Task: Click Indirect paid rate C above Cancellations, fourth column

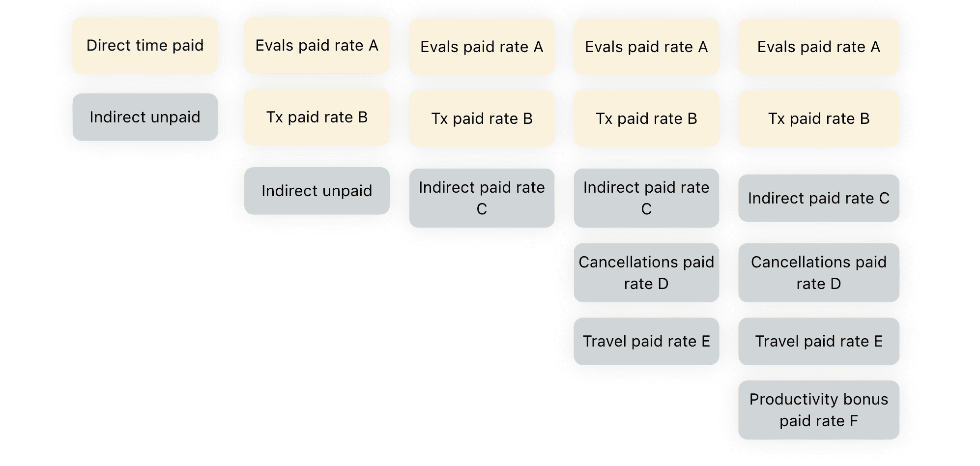Action: click(646, 198)
